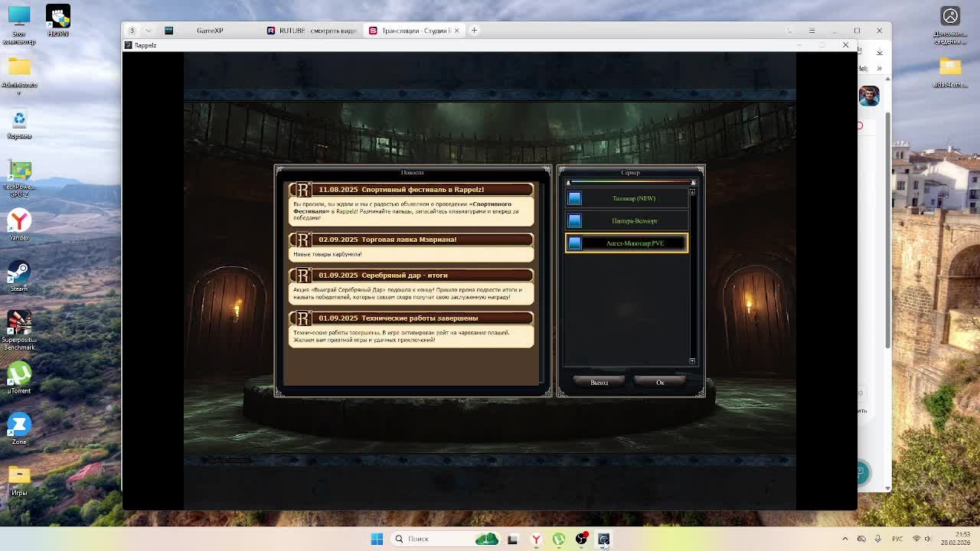Select the Пантера-Велморт server
Screen dimensions: 980x551
(x=626, y=221)
